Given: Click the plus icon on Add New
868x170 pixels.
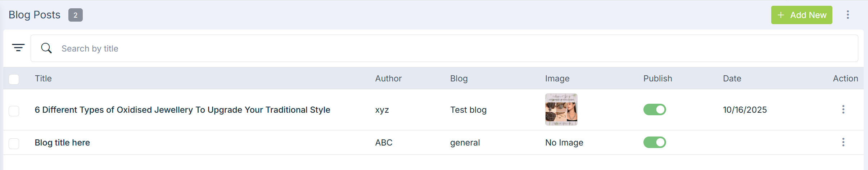Looking at the screenshot, I should pyautogui.click(x=781, y=15).
